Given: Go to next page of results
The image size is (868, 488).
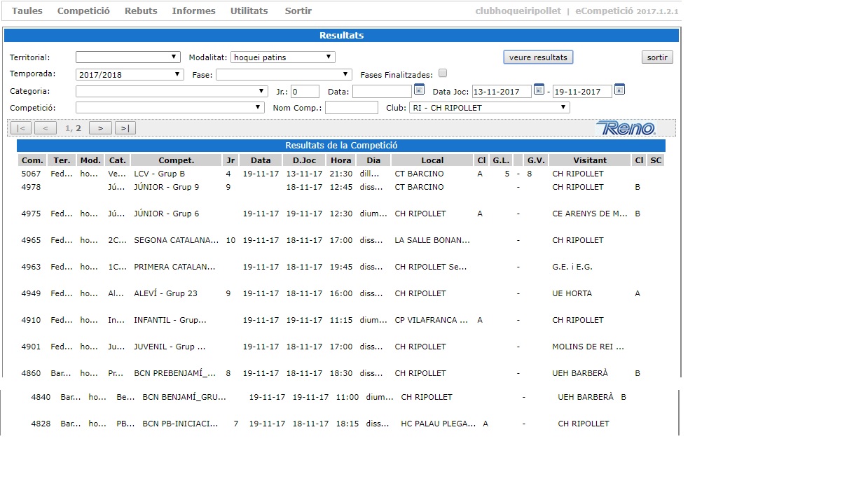Looking at the screenshot, I should pyautogui.click(x=100, y=128).
